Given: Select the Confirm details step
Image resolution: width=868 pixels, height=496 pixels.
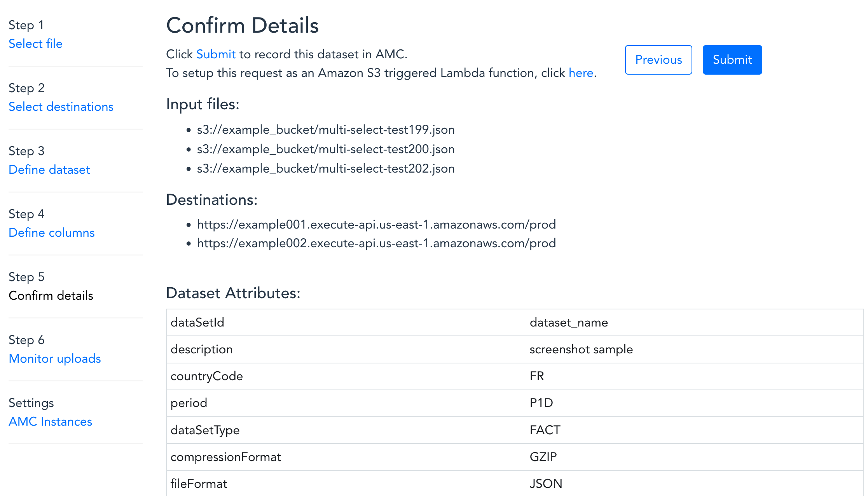Looking at the screenshot, I should [51, 295].
